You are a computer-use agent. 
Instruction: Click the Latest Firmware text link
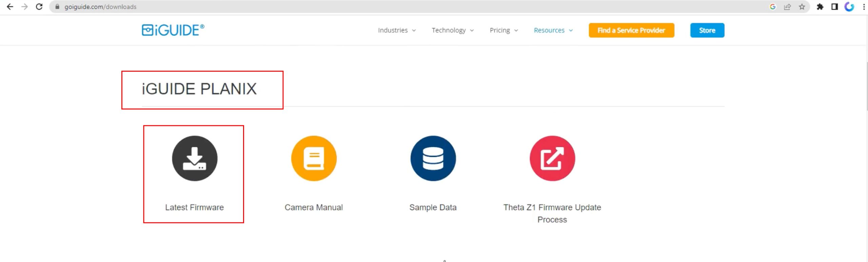click(195, 208)
